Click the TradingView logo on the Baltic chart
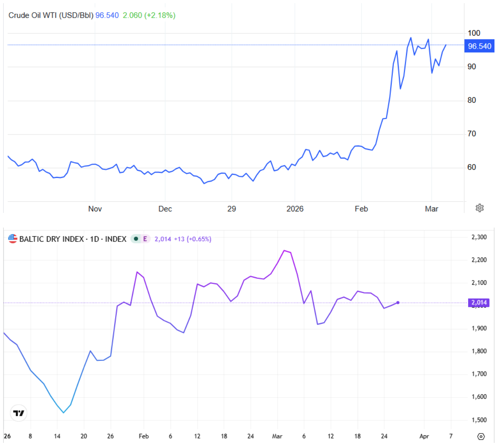Viewport: 500px width, 448px height. pos(19,413)
